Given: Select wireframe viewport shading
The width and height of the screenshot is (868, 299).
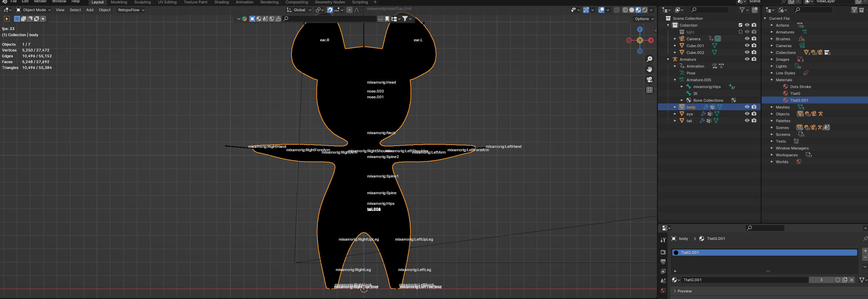Looking at the screenshot, I should (625, 10).
